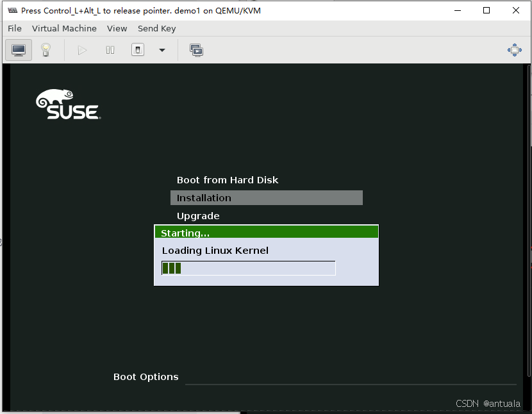Open VM snapshots manager icon
Viewport: 532px width, 414px height.
[196, 50]
